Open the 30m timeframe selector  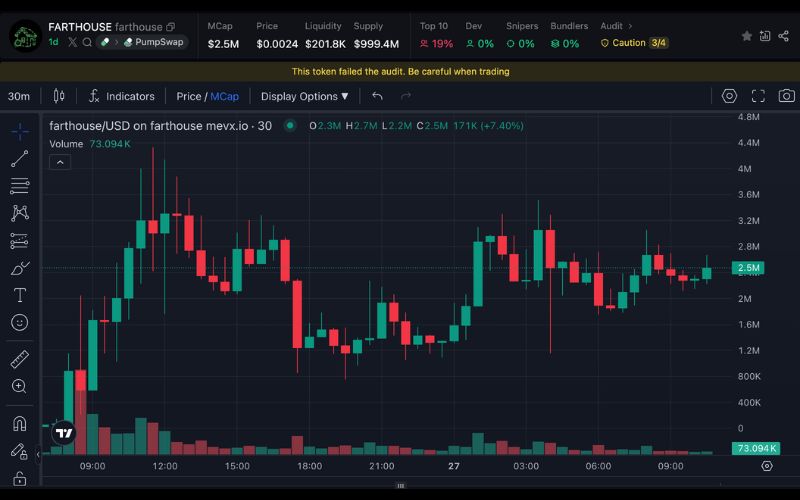[x=19, y=96]
